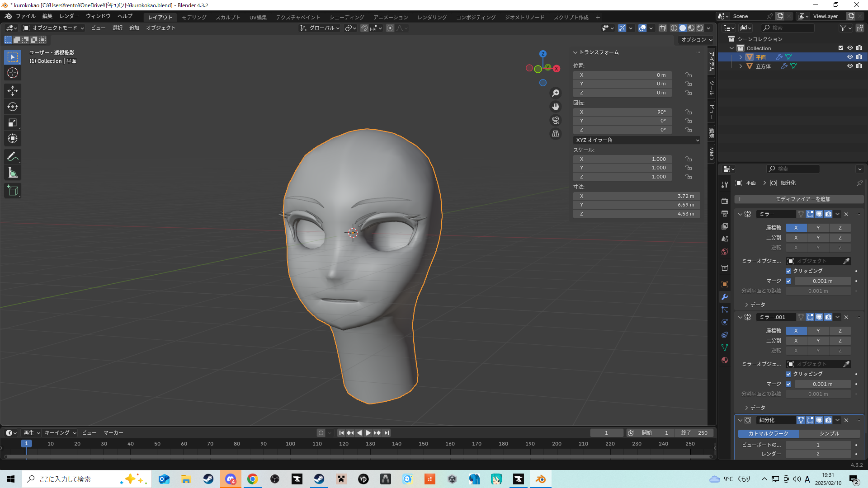This screenshot has height=488, width=868.
Task: Uncheck Clipping in first Mirror modifier
Action: tap(788, 271)
